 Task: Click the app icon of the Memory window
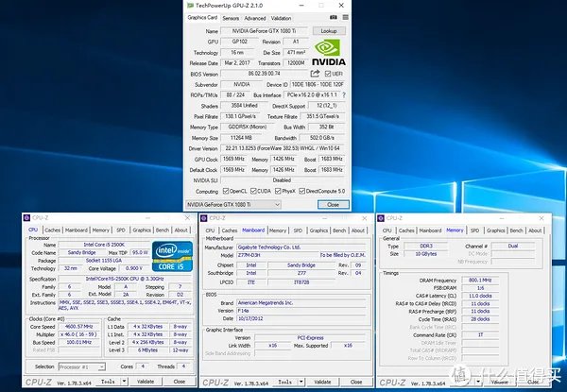(381, 218)
